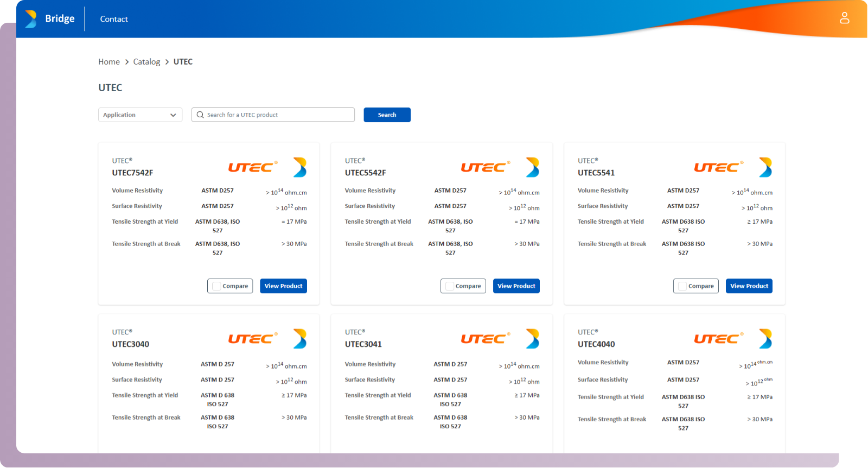Click the Braskem arrow icon on UTEC5542F card
Image resolution: width=868 pixels, height=468 pixels.
533,167
